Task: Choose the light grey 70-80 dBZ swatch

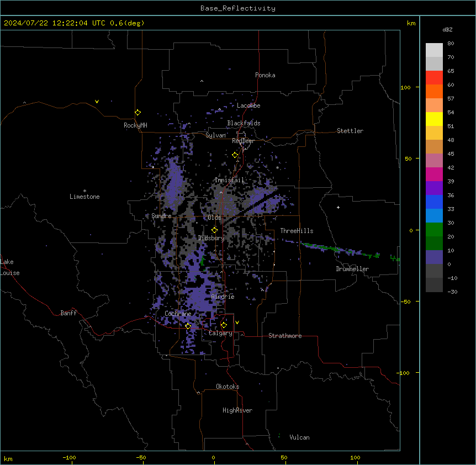Action: (434, 50)
